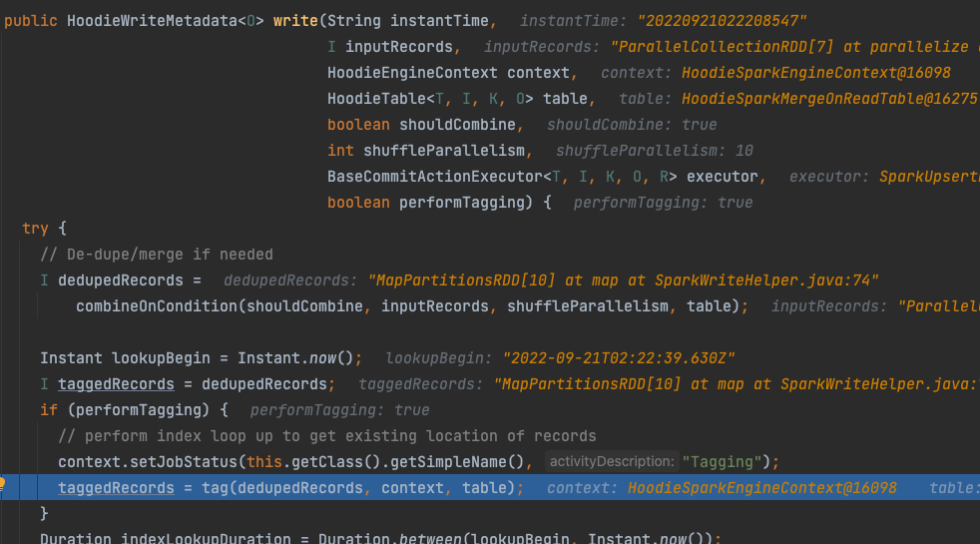980x544 pixels.
Task: Click the context.setJobStatus call
Action: [148, 462]
